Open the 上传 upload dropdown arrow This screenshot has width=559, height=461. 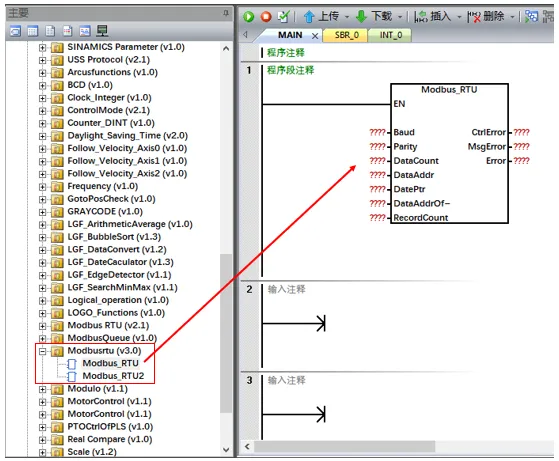(347, 17)
